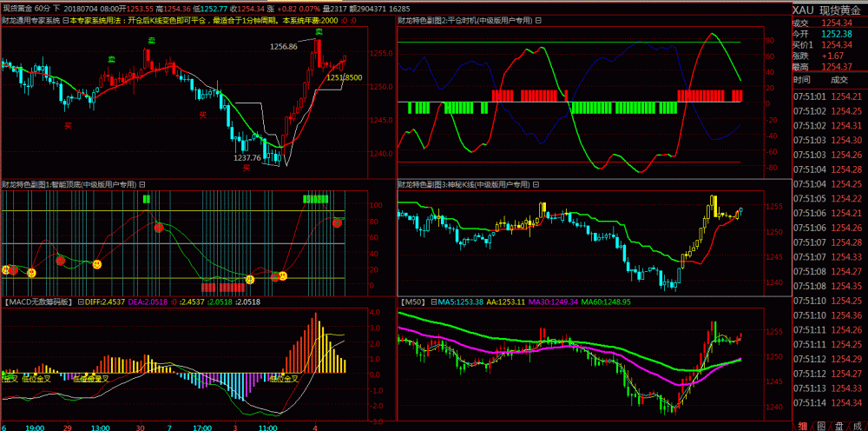Click the MA5:1253.38 value

click(461, 302)
